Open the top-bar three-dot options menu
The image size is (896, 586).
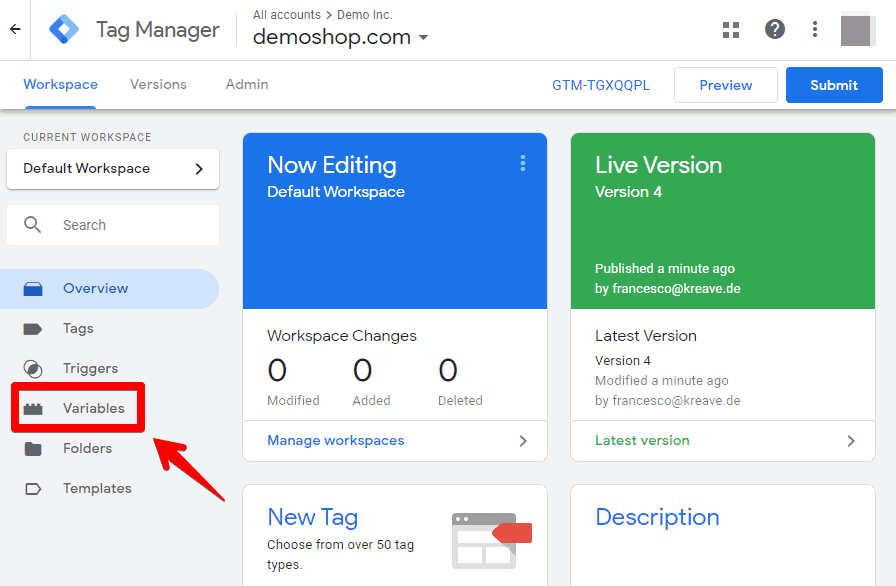(x=815, y=29)
